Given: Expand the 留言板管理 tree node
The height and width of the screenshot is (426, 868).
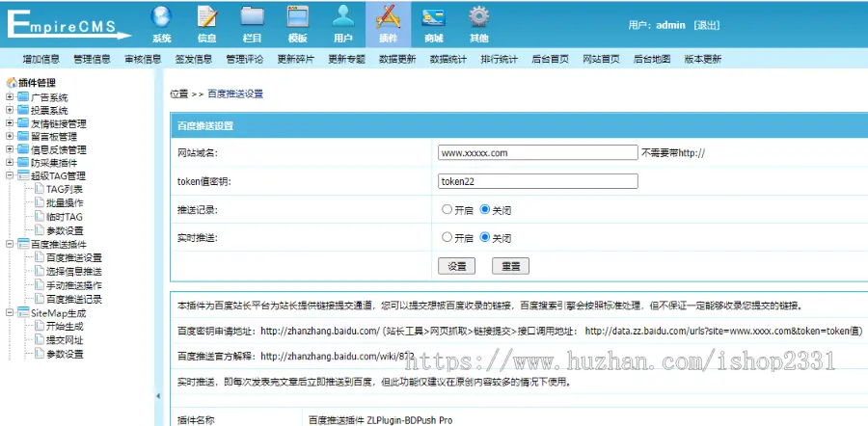Looking at the screenshot, I should [x=10, y=136].
